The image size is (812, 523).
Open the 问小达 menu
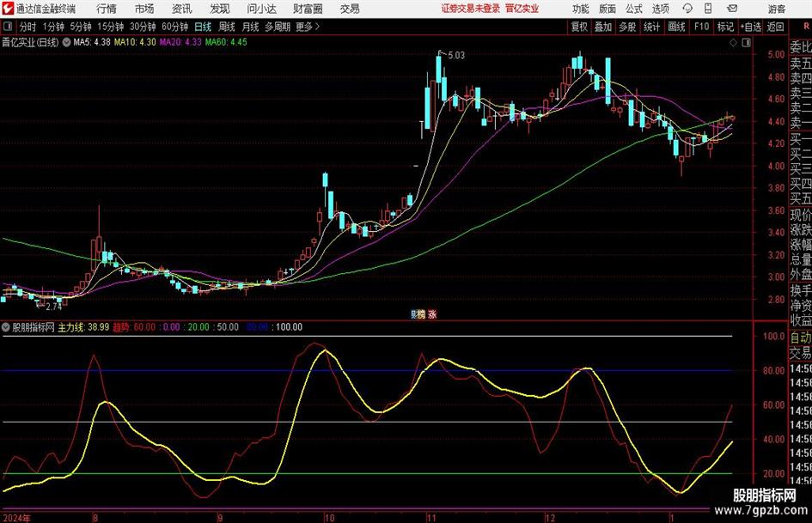point(261,9)
